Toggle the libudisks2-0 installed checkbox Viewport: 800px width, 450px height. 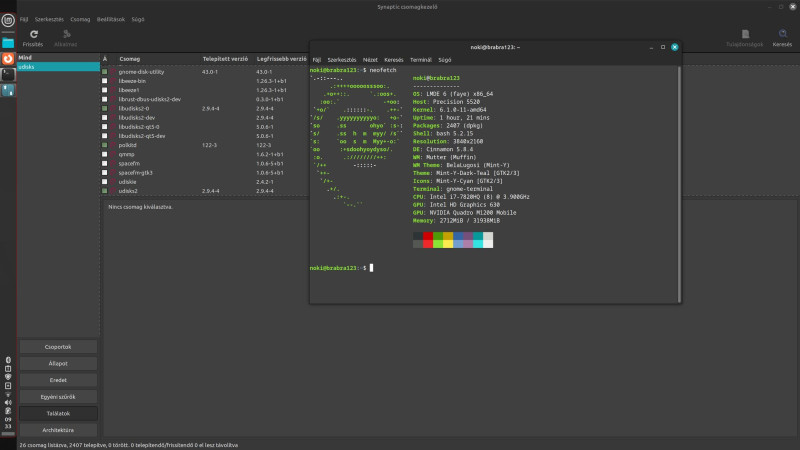(x=105, y=109)
